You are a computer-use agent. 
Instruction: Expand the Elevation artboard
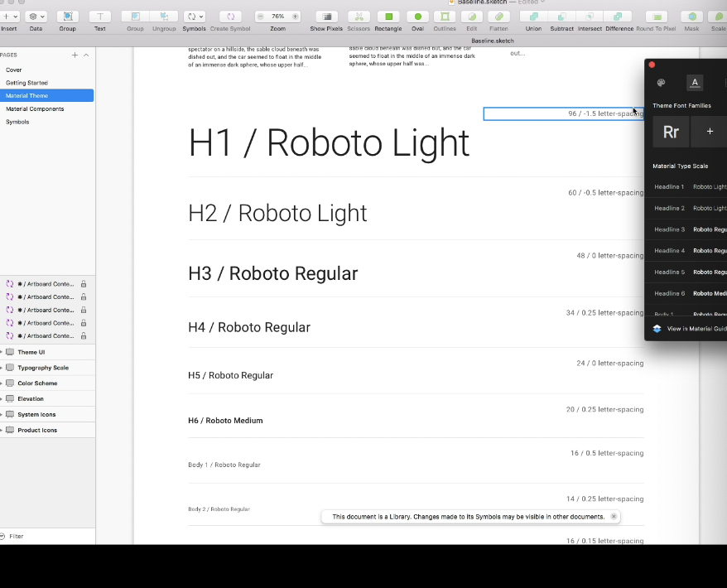[2, 399]
